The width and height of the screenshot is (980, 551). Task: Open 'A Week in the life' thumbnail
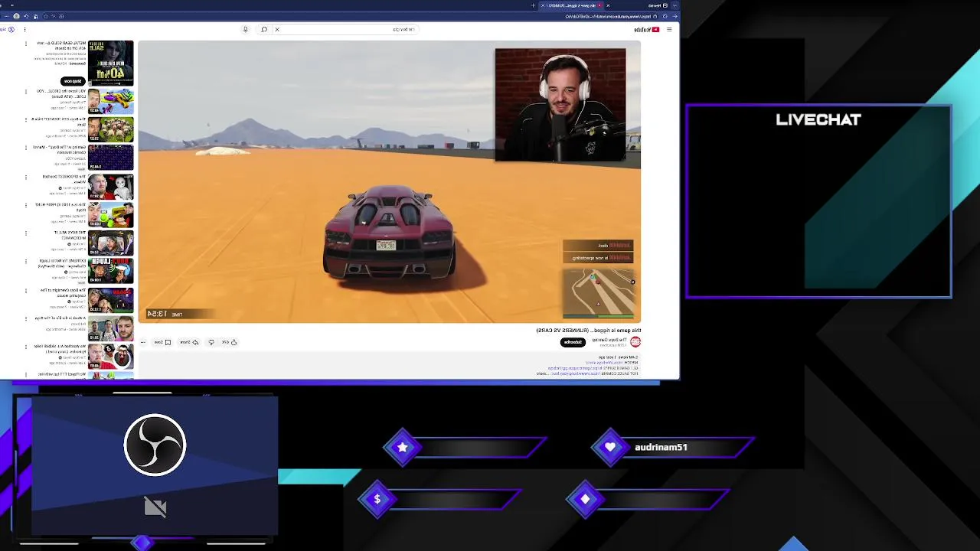110,328
